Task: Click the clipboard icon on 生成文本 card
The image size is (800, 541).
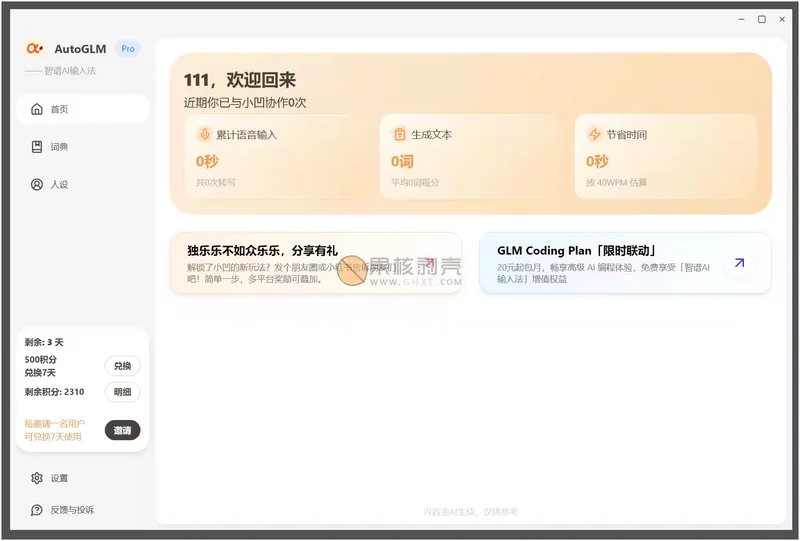Action: (x=399, y=134)
